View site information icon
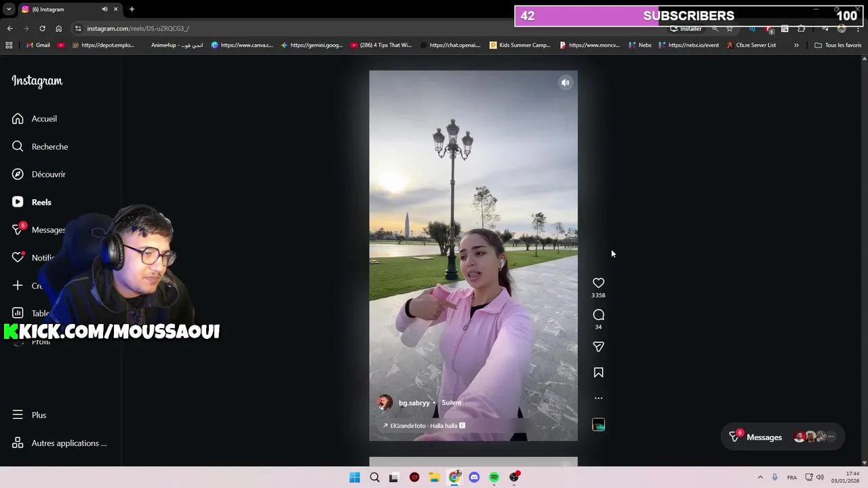 coord(78,28)
